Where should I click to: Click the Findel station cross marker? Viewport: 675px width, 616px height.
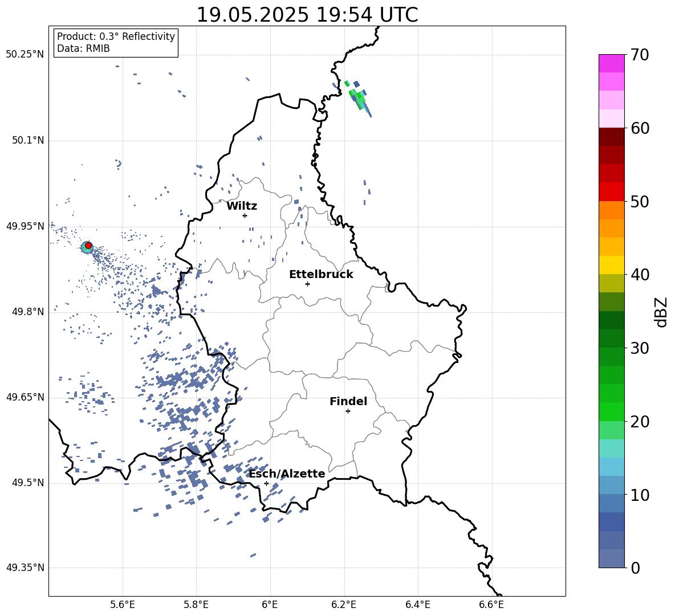point(348,411)
